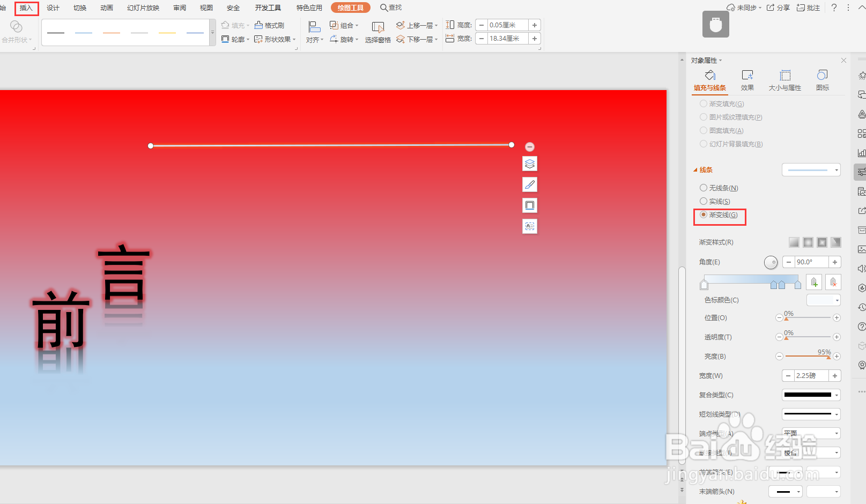Open the 插入 ribbon tab
This screenshot has width=866, height=504.
26,8
